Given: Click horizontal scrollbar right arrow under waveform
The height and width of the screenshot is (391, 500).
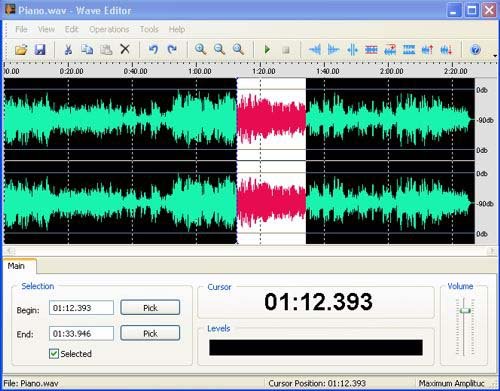Looking at the screenshot, I should coord(492,251).
